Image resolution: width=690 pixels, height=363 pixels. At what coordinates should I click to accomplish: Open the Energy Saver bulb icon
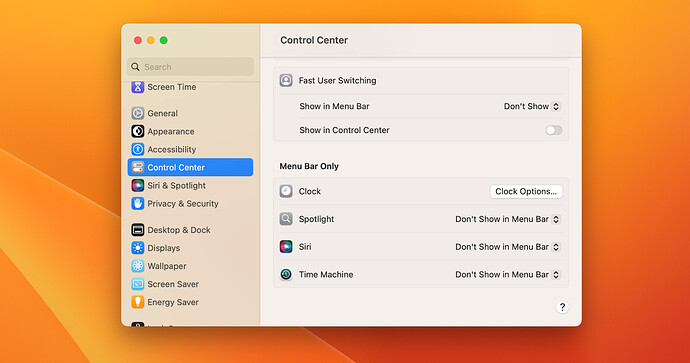click(138, 302)
